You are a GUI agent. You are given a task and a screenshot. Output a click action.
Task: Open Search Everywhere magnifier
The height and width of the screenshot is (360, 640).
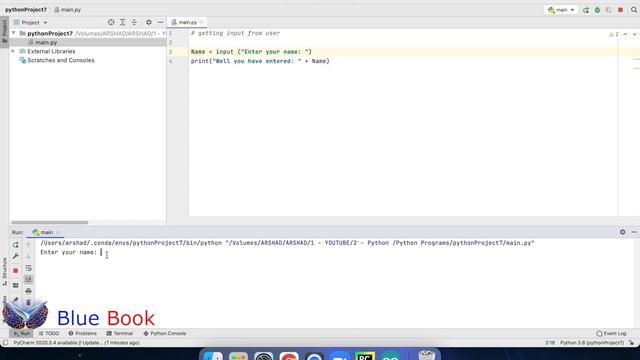[634, 10]
